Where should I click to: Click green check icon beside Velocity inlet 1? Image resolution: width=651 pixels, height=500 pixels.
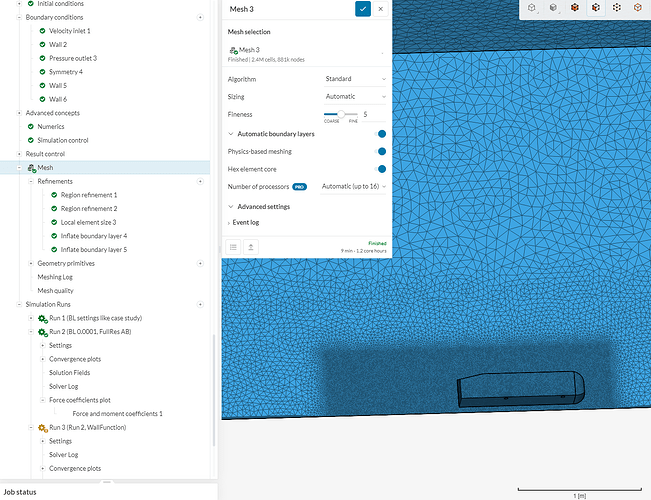pos(42,31)
